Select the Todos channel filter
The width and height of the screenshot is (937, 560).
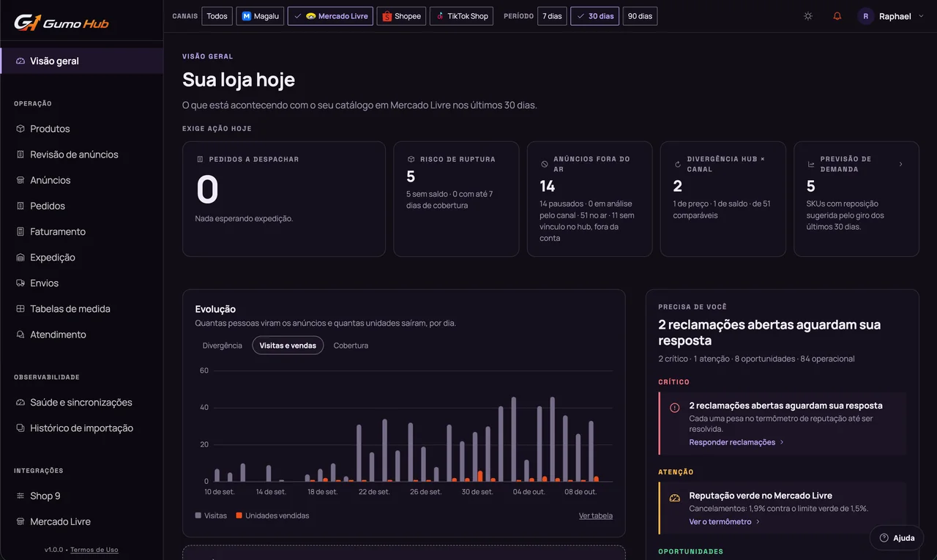pyautogui.click(x=217, y=16)
